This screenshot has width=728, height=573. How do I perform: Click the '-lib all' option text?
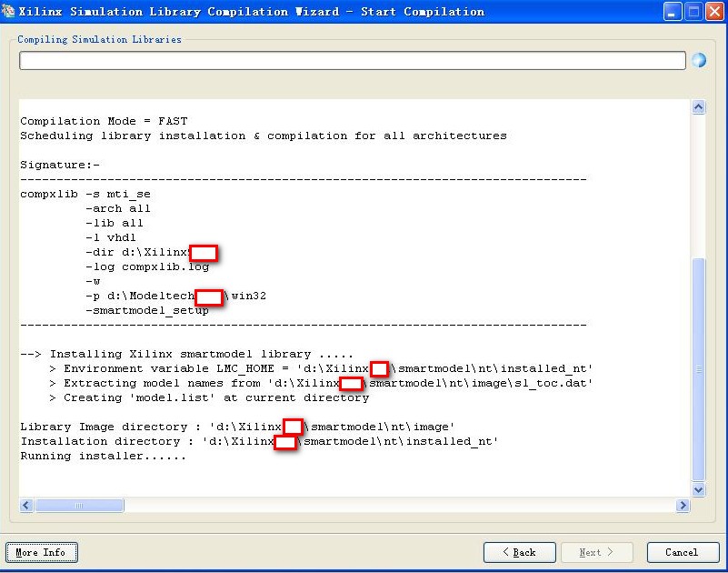[115, 223]
